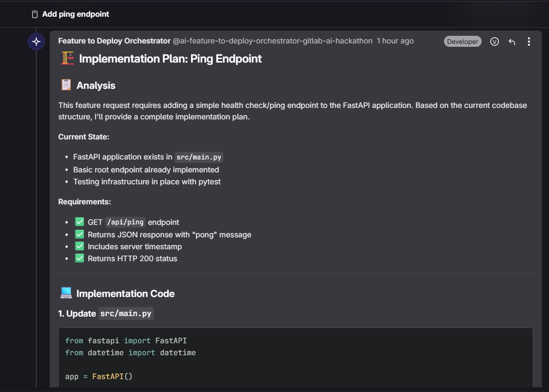This screenshot has height=392, width=549.
Task: Click the check beside Includes server timestamp
Action: [x=79, y=246]
